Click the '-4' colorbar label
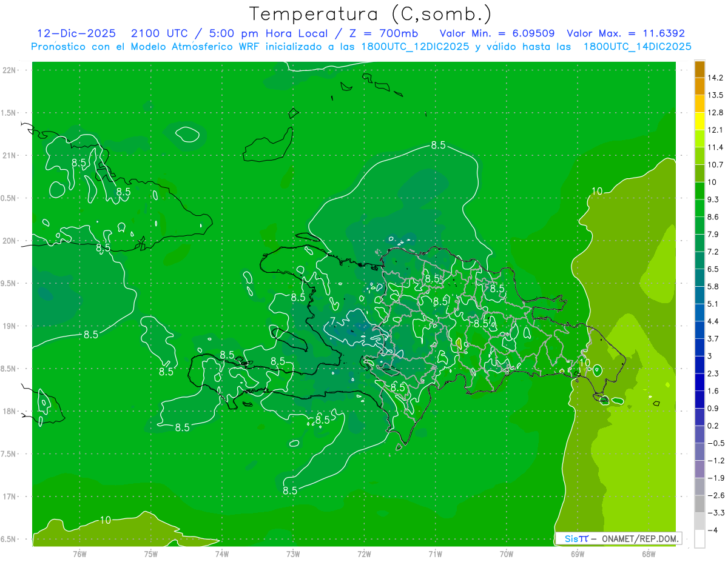 coord(712,530)
